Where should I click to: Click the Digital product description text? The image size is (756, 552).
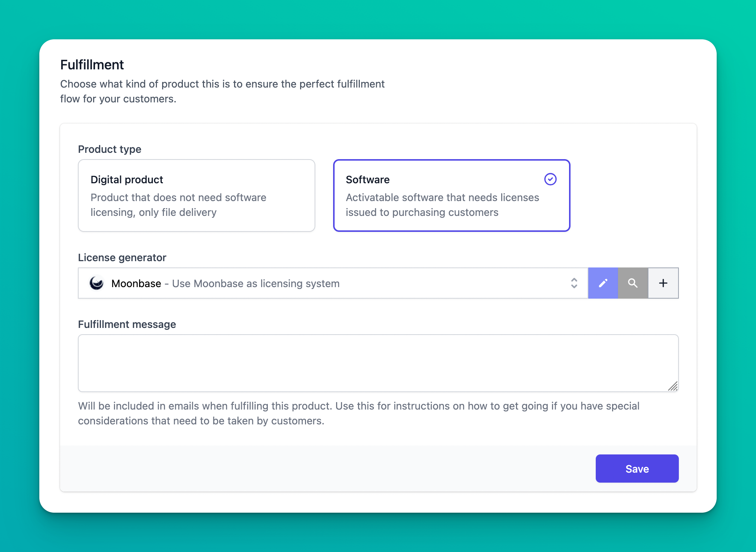pyautogui.click(x=178, y=205)
